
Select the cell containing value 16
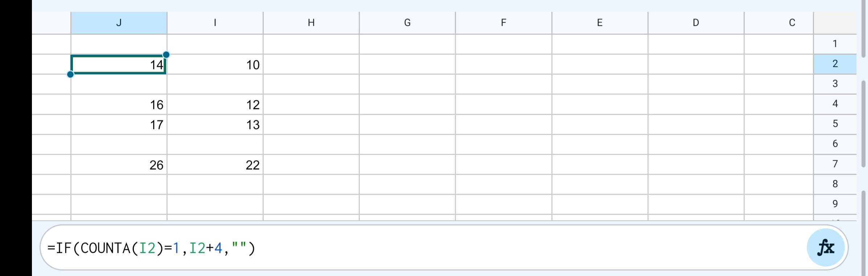(119, 105)
